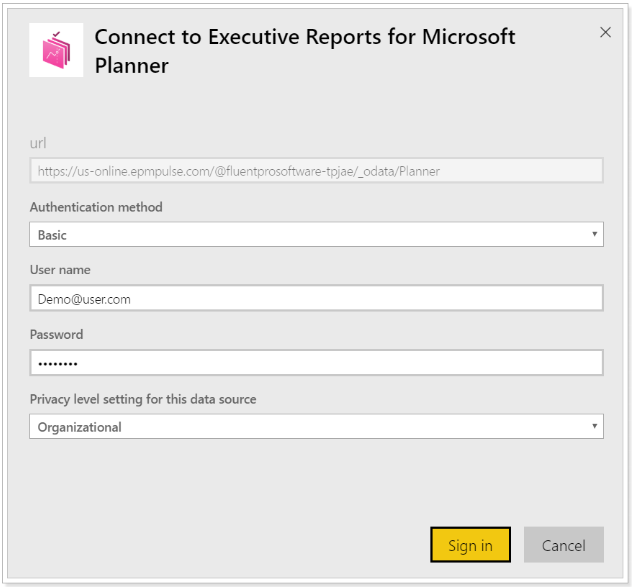Focus the Password text field

click(316, 363)
